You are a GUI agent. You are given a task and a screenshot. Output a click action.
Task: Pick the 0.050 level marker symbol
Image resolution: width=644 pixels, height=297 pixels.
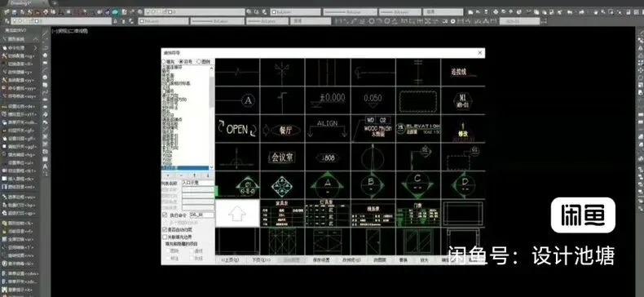click(373, 100)
